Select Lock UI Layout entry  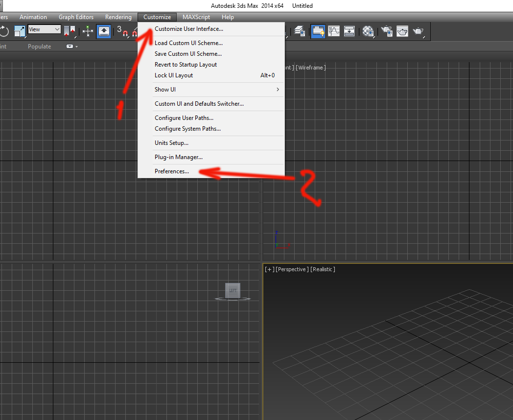[x=211, y=75]
